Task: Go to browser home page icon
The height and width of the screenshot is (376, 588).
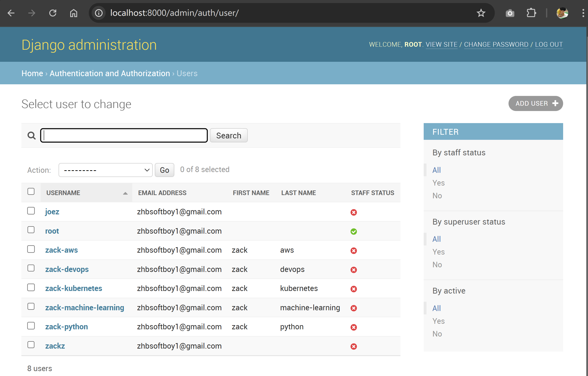Action: pyautogui.click(x=73, y=13)
